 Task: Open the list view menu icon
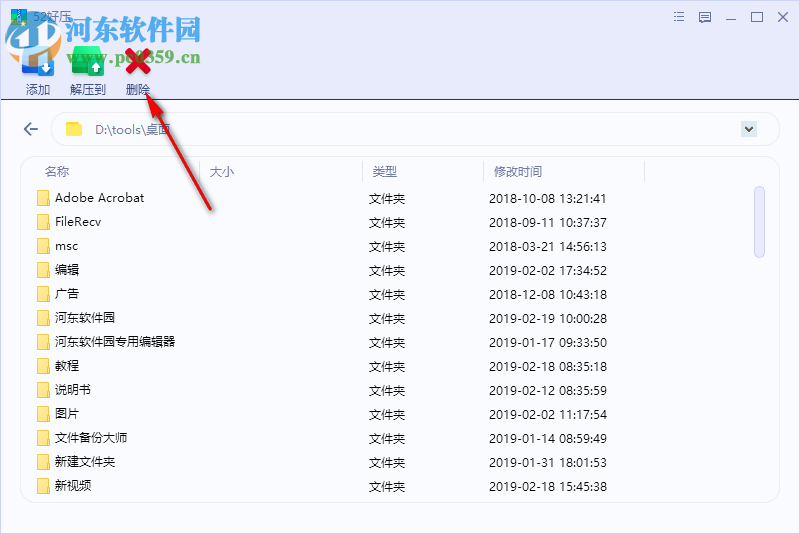[x=679, y=17]
